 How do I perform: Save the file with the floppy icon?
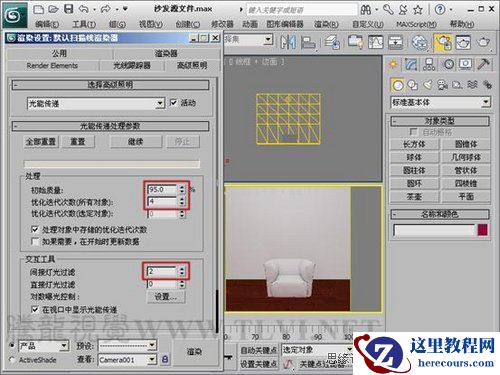click(68, 9)
